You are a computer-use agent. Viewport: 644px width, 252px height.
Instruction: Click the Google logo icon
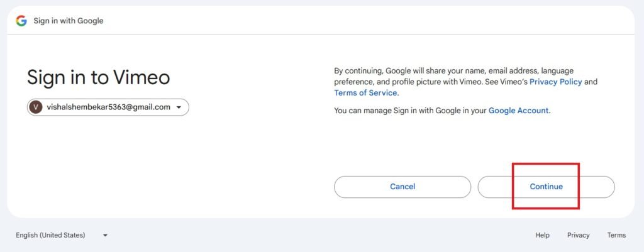point(21,21)
